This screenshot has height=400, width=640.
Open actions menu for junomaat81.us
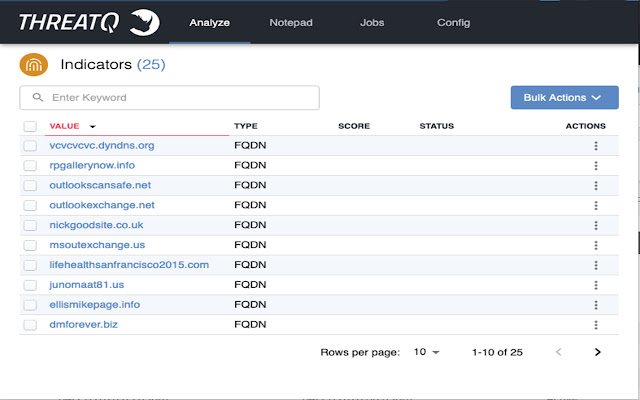(596, 285)
